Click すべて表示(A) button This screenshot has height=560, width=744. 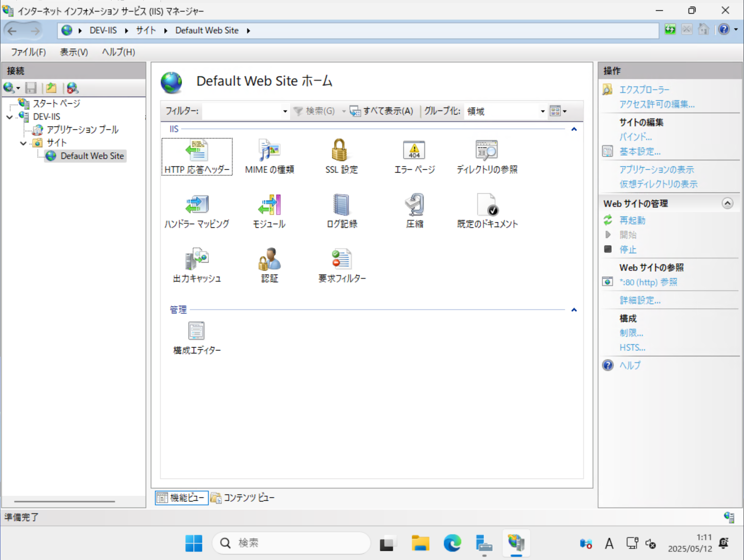coord(382,111)
